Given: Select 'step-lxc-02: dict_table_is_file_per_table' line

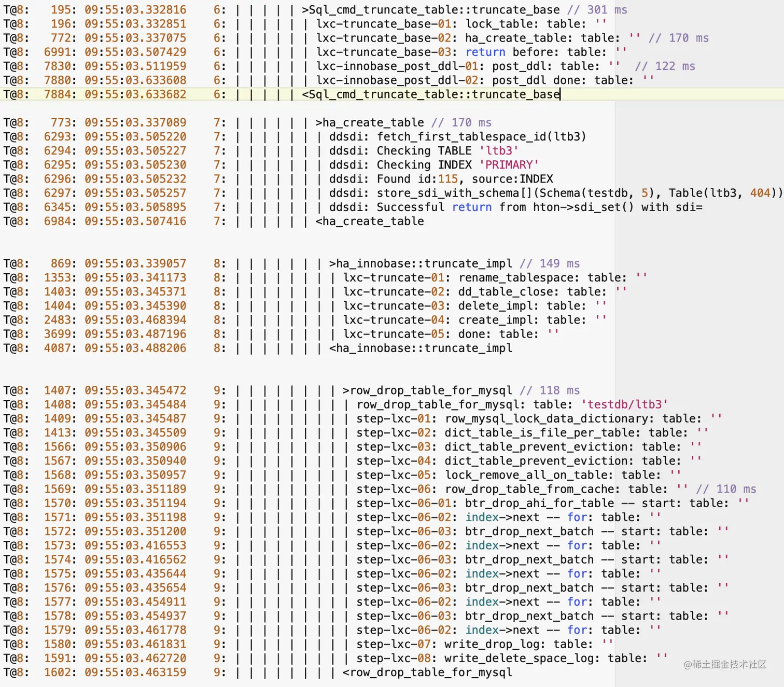Looking at the screenshot, I should coord(356,432).
